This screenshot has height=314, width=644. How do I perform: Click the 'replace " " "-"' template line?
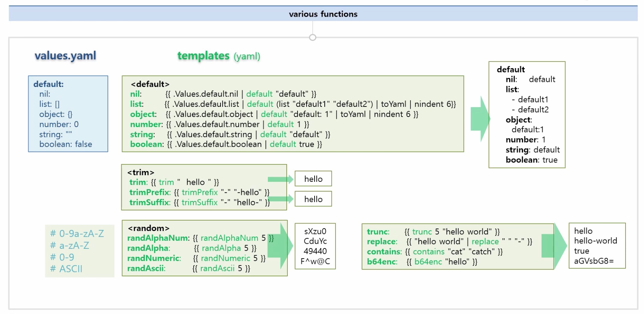pyautogui.click(x=450, y=242)
